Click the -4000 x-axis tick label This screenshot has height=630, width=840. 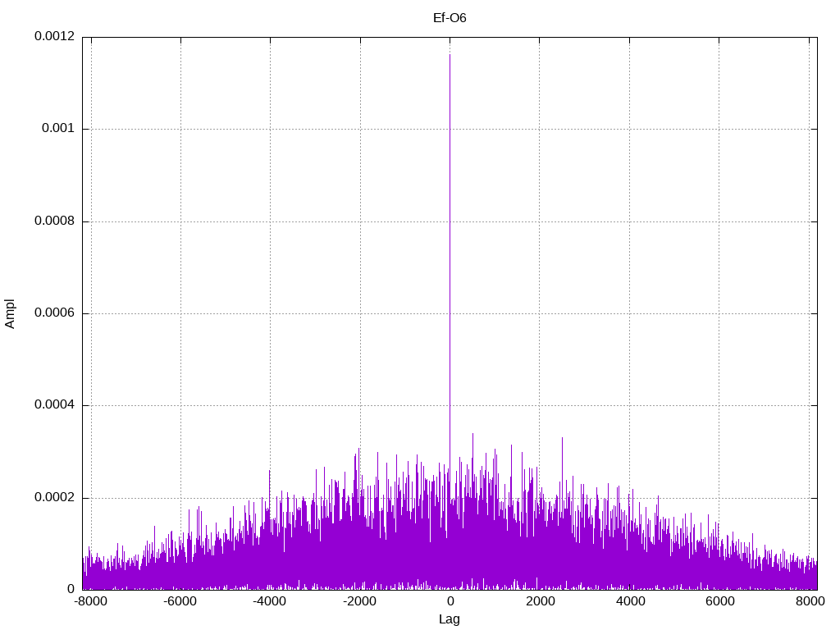(269, 601)
